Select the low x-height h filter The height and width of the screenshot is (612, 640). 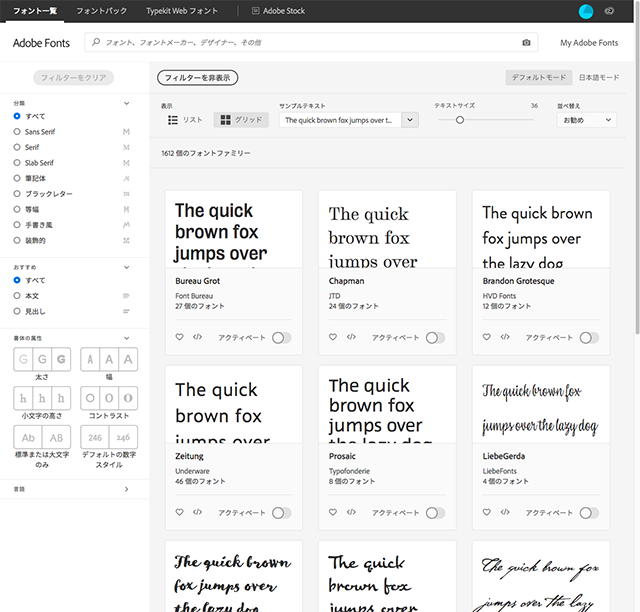pos(23,398)
